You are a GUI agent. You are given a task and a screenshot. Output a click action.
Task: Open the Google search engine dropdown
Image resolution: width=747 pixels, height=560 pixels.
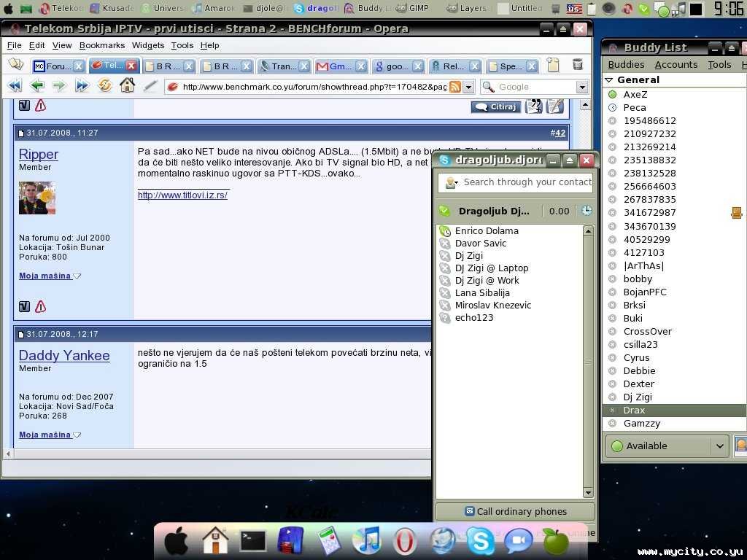pos(581,87)
